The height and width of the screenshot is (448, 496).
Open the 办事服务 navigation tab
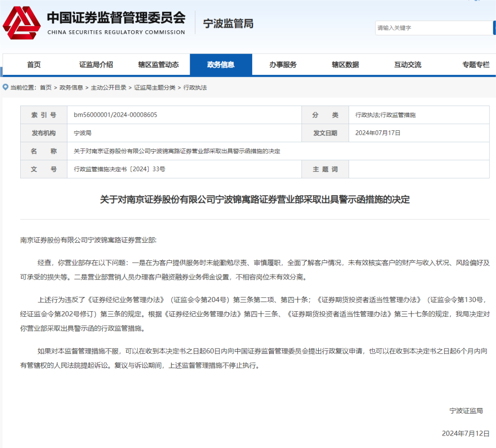tap(283, 65)
